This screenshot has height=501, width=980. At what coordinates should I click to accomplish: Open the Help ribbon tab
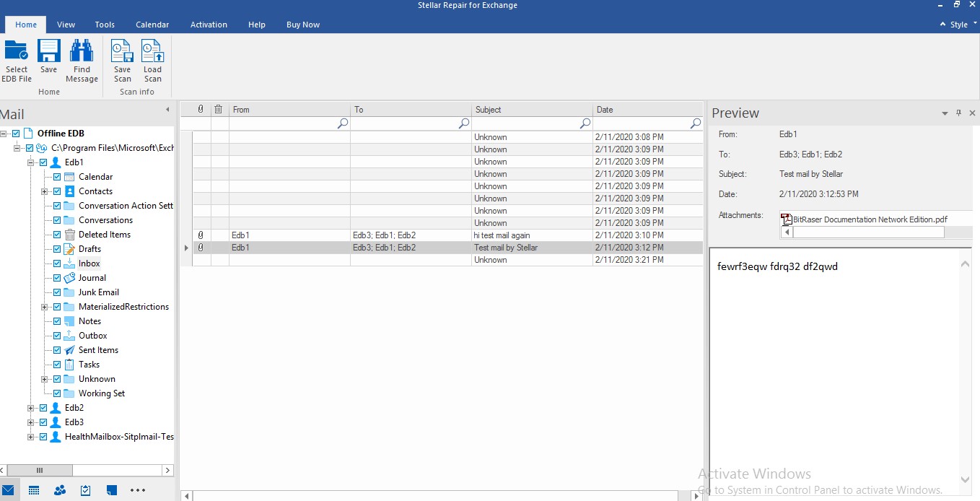pyautogui.click(x=257, y=25)
